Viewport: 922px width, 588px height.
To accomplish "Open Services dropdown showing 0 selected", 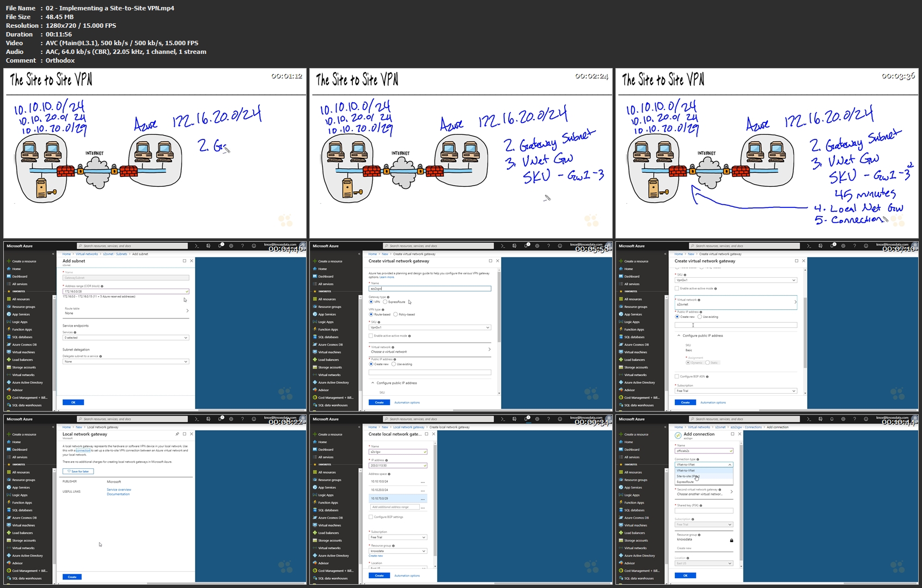I will [126, 338].
